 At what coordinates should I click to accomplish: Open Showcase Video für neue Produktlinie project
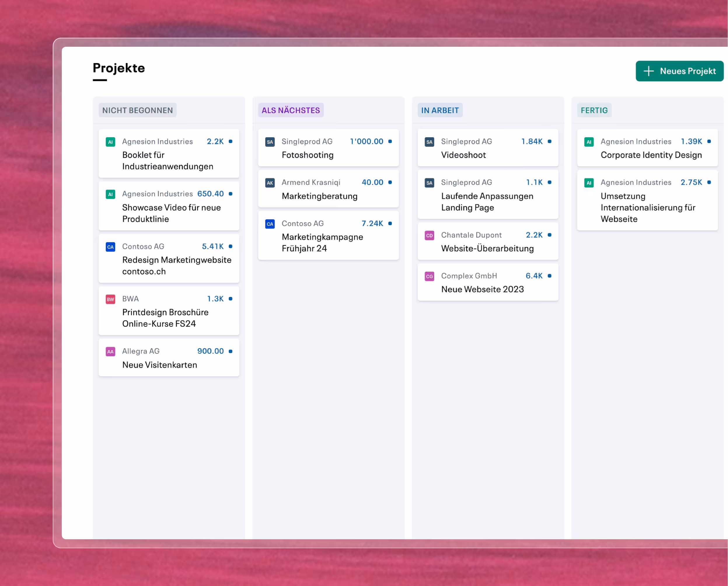(172, 213)
